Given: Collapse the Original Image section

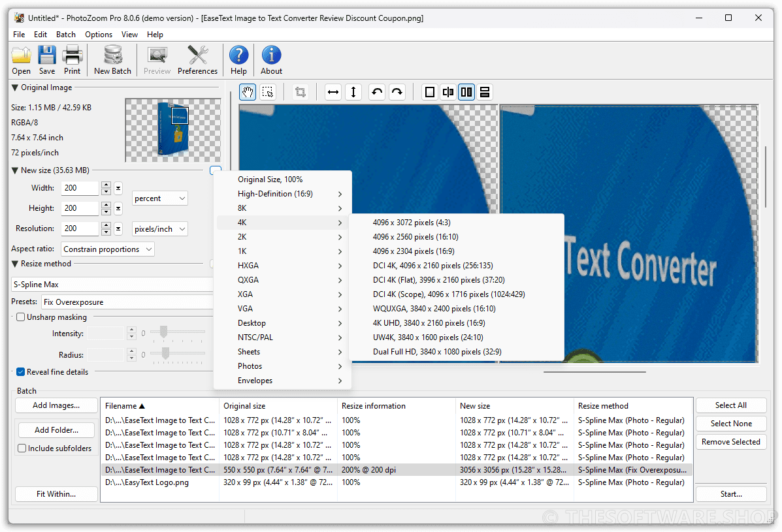Looking at the screenshot, I should click(15, 87).
